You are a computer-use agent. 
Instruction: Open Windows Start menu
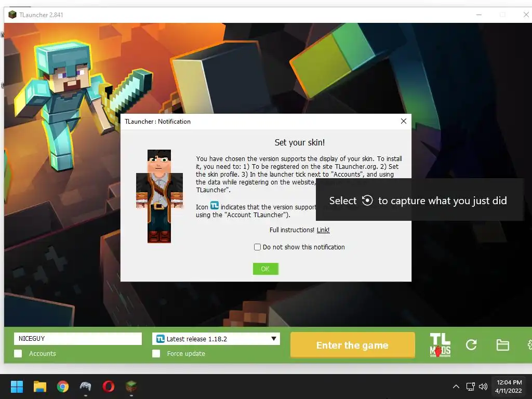[17, 387]
